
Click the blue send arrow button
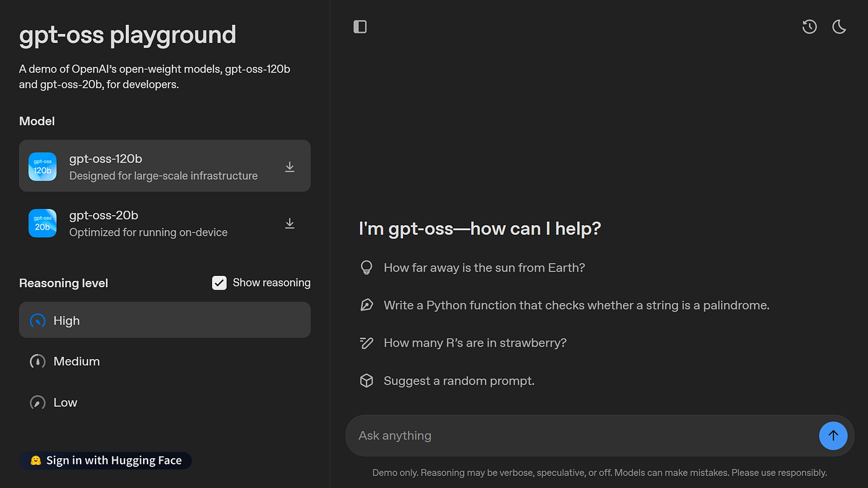point(833,435)
